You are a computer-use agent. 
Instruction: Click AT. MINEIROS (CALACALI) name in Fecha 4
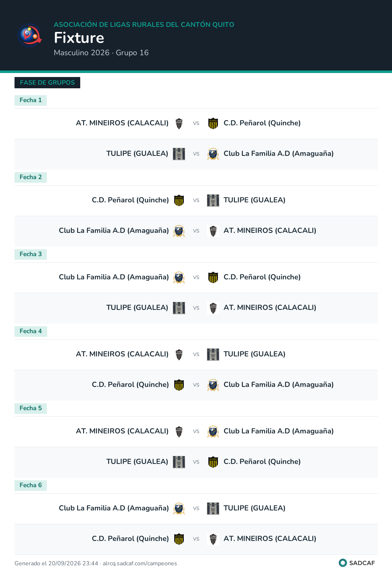pos(122,354)
